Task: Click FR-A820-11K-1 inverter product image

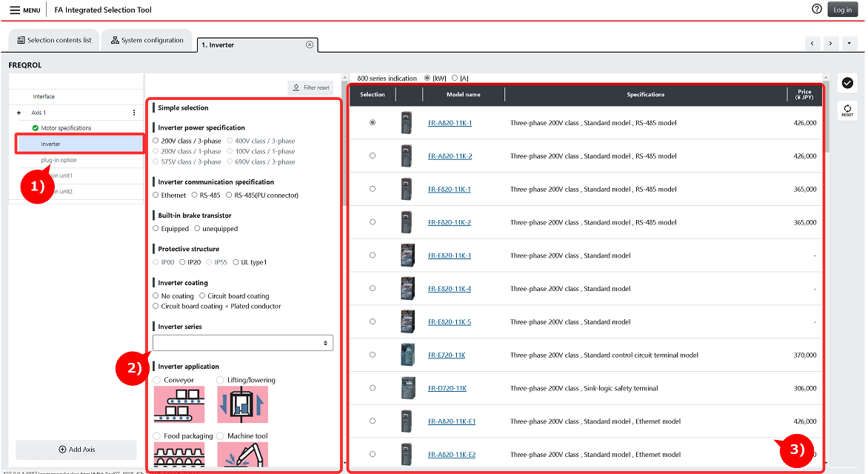Action: coord(407,123)
